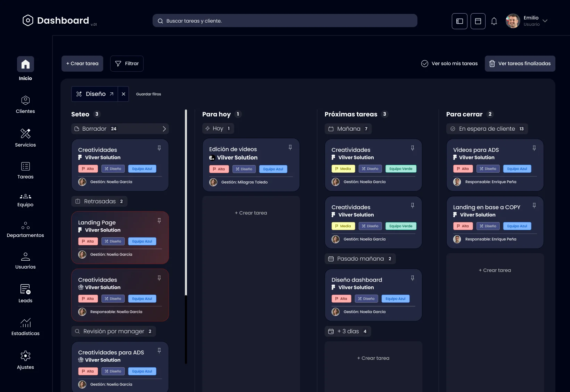The height and width of the screenshot is (392, 570).
Task: Remove the Diseño filter with the X
Action: (x=123, y=94)
